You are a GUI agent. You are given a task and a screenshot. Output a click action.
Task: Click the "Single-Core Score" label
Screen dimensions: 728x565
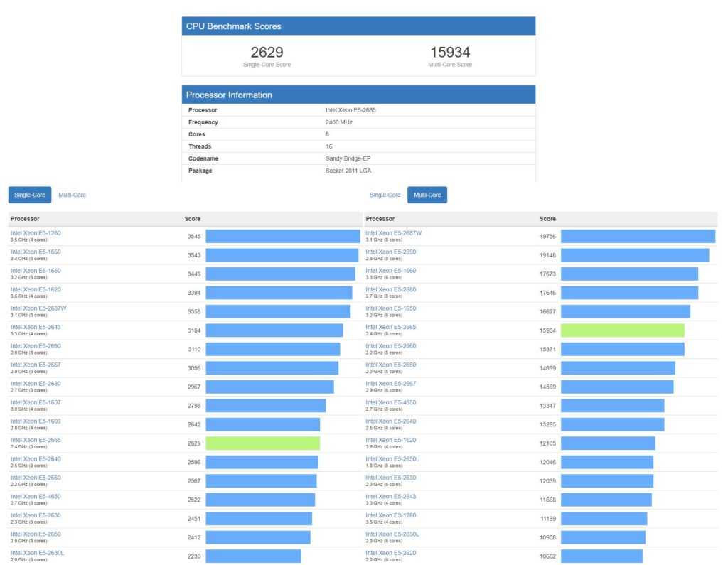[x=267, y=65]
